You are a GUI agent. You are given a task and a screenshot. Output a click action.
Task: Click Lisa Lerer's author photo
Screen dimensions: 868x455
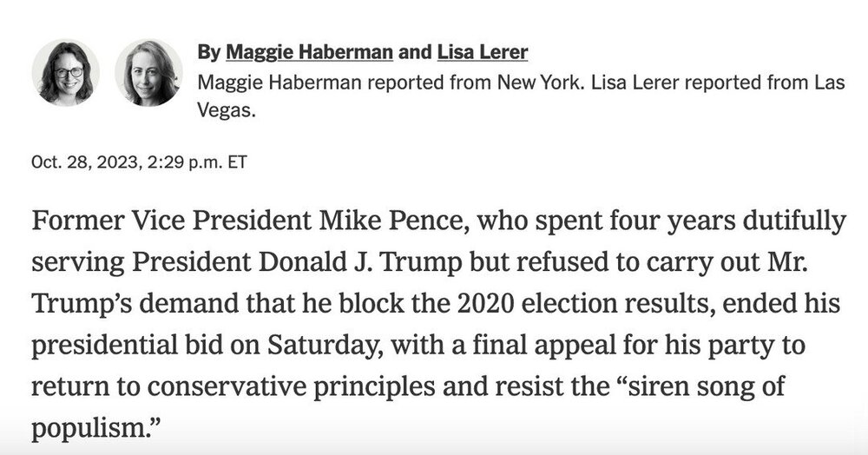(x=148, y=73)
